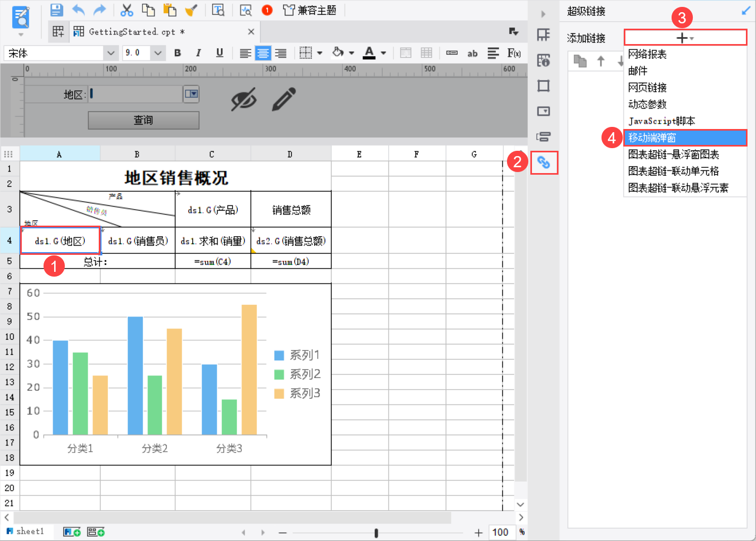Insert a widget via the small field icon
The height and width of the screenshot is (541, 756).
pyautogui.click(x=452, y=53)
